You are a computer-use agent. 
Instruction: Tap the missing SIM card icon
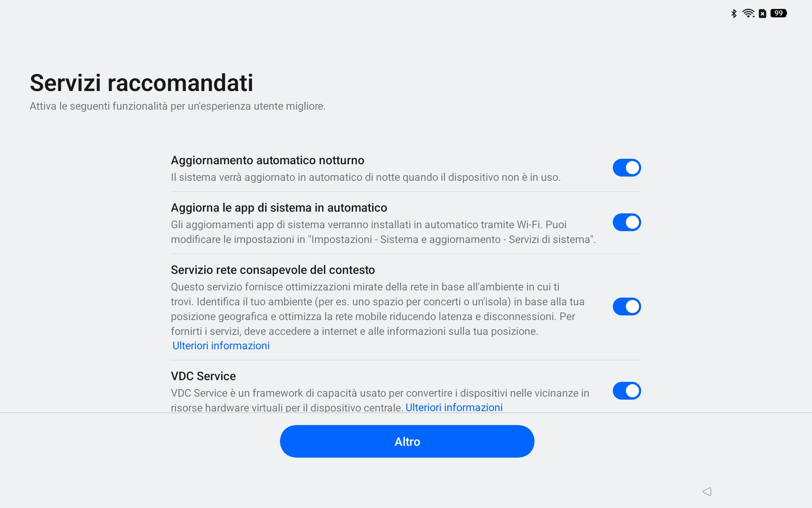pos(763,14)
